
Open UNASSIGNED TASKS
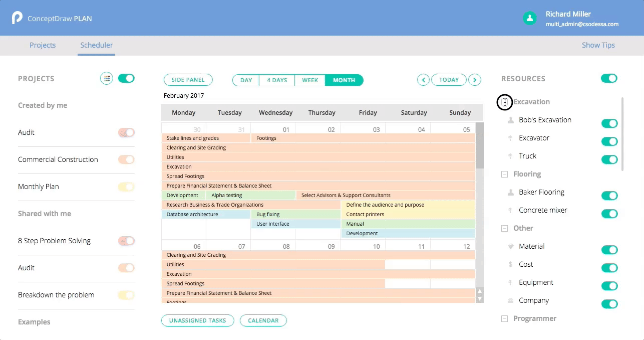[x=197, y=320]
